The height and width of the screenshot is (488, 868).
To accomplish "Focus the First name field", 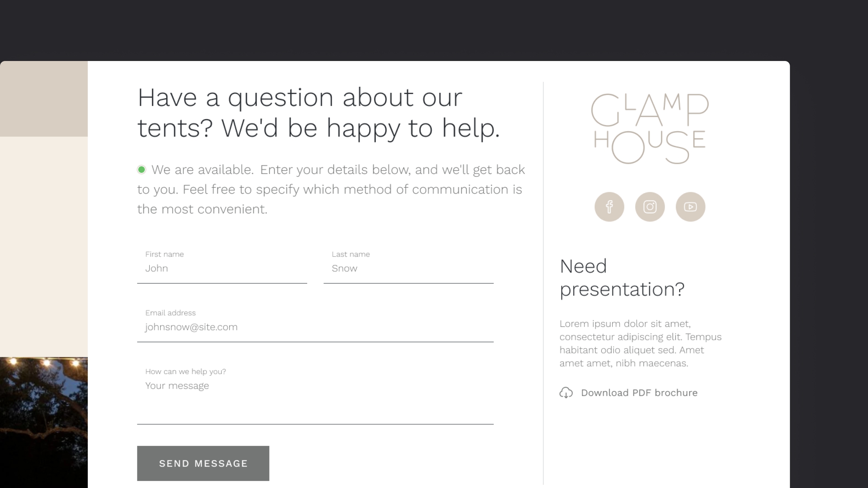I will (222, 268).
